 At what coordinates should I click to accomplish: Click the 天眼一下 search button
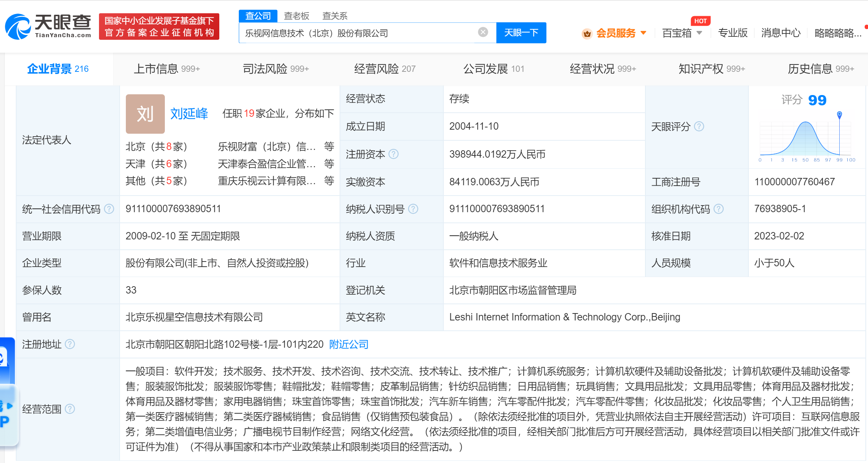521,33
